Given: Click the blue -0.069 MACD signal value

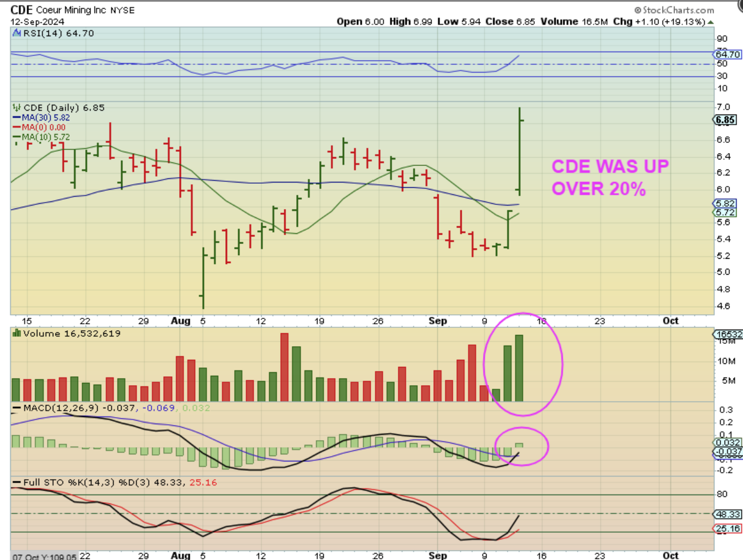Looking at the screenshot, I should [158, 408].
